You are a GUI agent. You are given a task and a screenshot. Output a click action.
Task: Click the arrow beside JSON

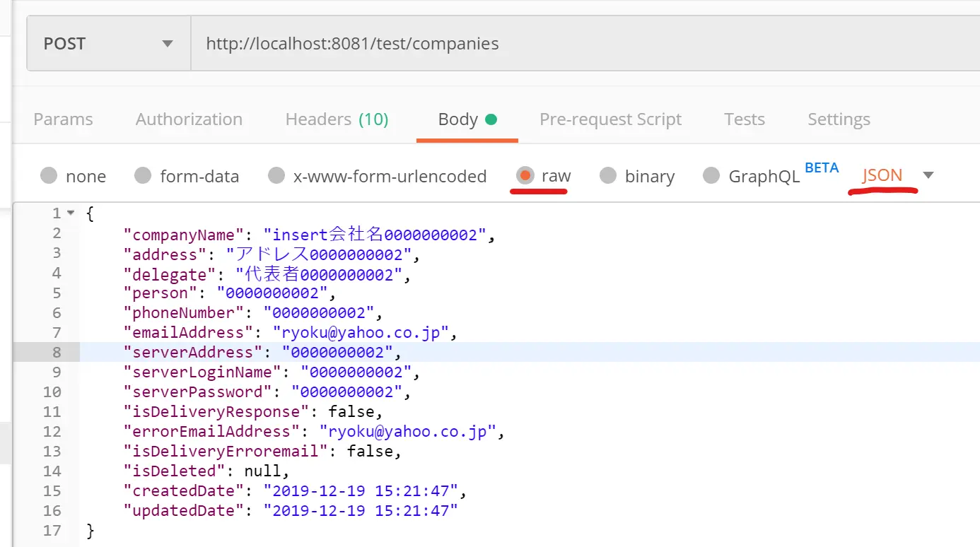928,175
